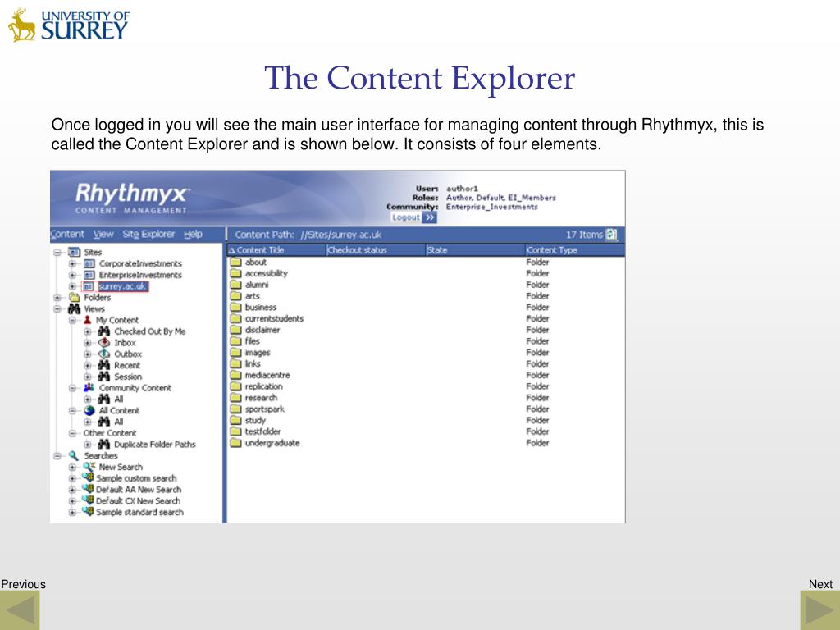This screenshot has width=840, height=630.
Task: Click the Session view binoculars icon
Action: click(x=104, y=377)
